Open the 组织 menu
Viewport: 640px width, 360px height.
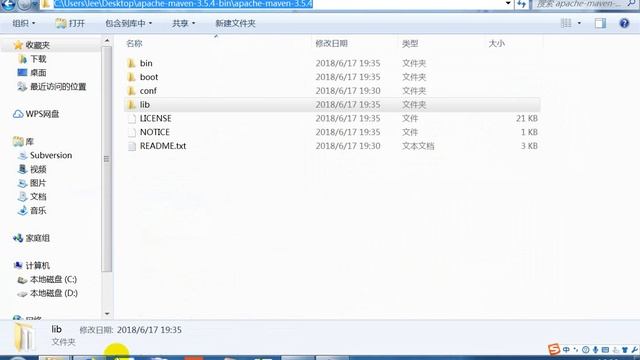point(24,23)
